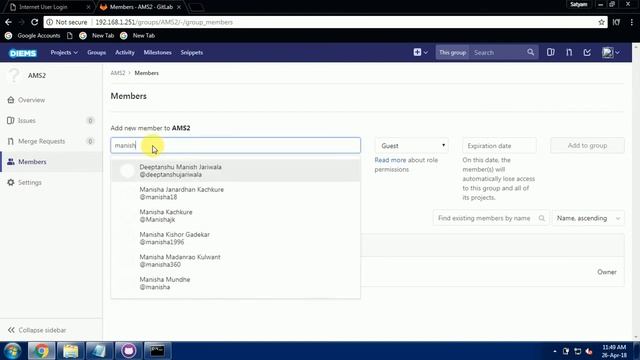Click the browser address bar URL
640x360 pixels.
pyautogui.click(x=164, y=22)
